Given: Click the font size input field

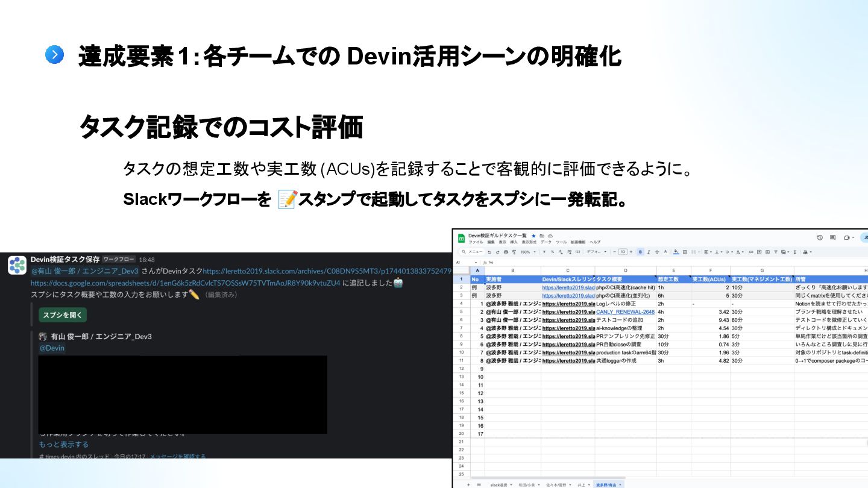Looking at the screenshot, I should (623, 252).
